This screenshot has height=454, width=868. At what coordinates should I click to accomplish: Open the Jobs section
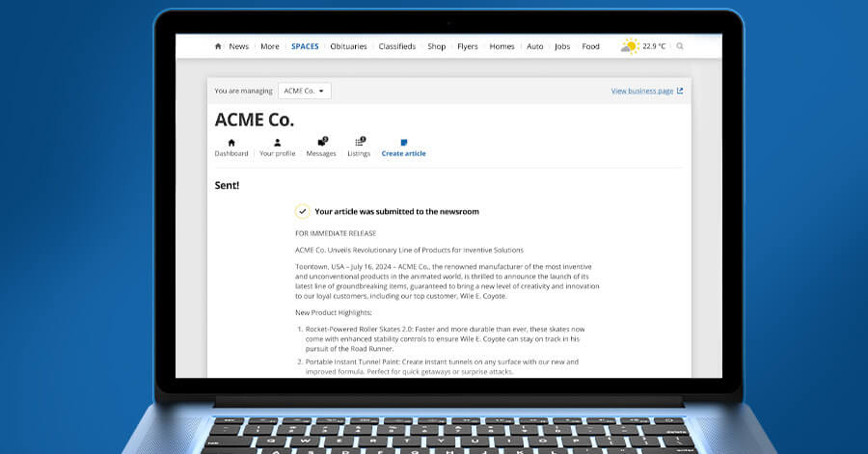pyautogui.click(x=562, y=46)
